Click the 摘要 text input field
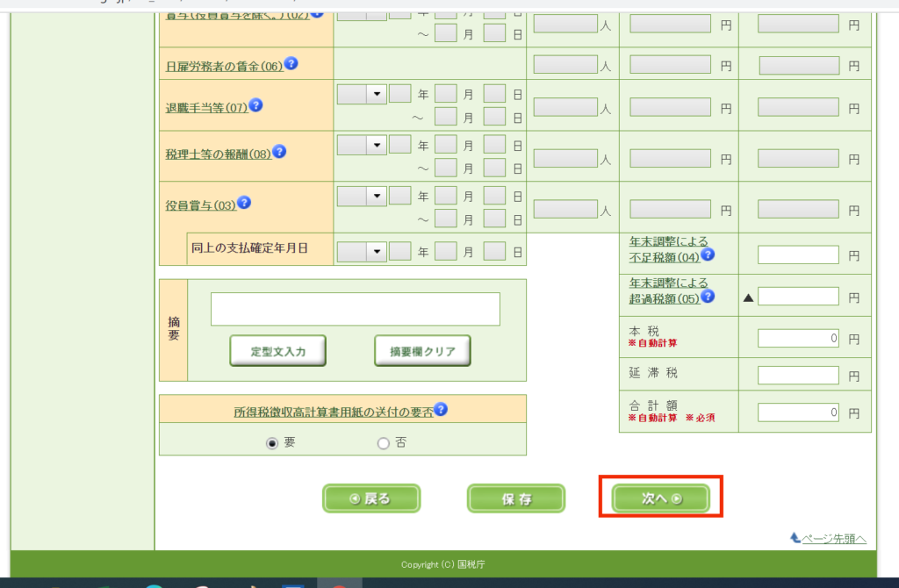This screenshot has width=899, height=588. tap(355, 309)
